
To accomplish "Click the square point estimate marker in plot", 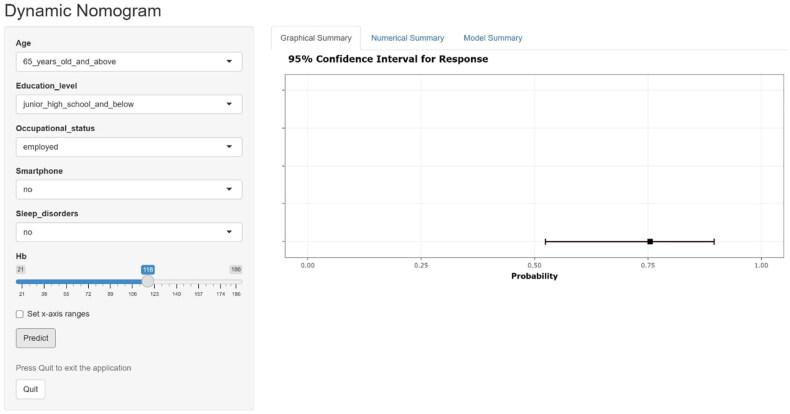I will (650, 241).
